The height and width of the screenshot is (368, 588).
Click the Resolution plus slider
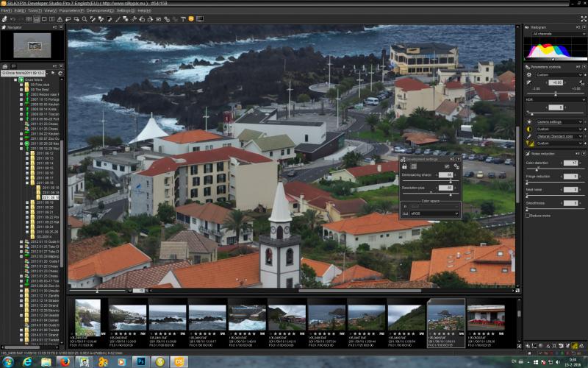pyautogui.click(x=430, y=194)
